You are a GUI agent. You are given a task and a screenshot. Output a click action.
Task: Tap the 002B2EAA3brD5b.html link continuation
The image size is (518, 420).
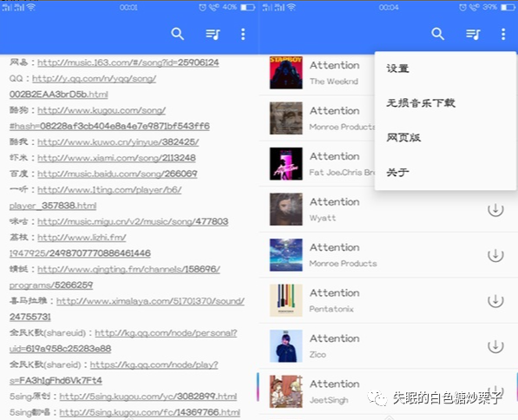pos(59,95)
